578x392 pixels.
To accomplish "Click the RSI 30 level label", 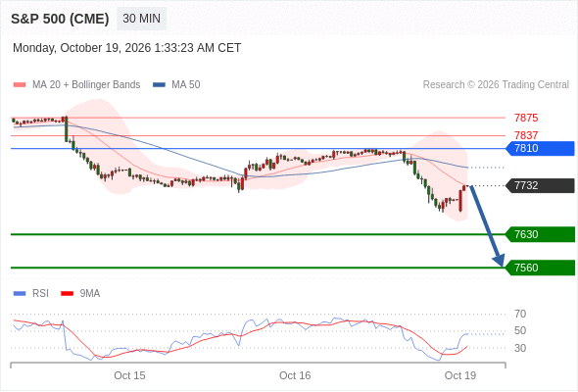I will (x=520, y=348).
